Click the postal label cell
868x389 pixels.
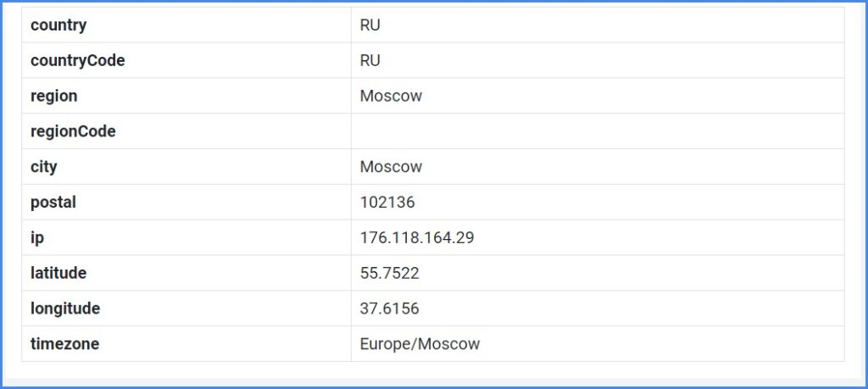[186, 202]
